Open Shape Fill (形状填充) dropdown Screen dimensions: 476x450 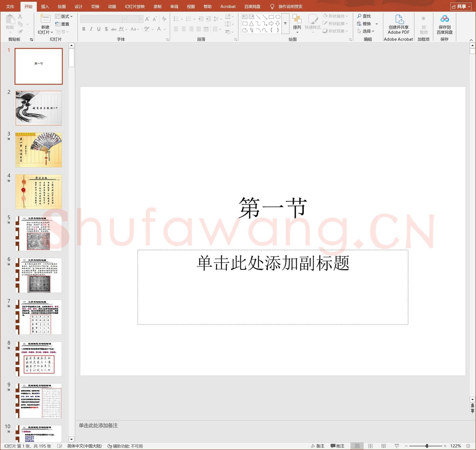[x=335, y=16]
